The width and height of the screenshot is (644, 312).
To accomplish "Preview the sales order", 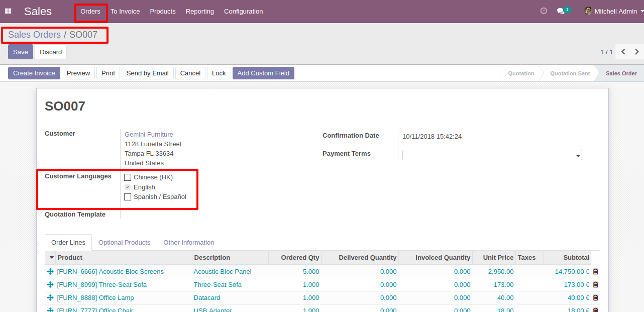I will pyautogui.click(x=78, y=73).
